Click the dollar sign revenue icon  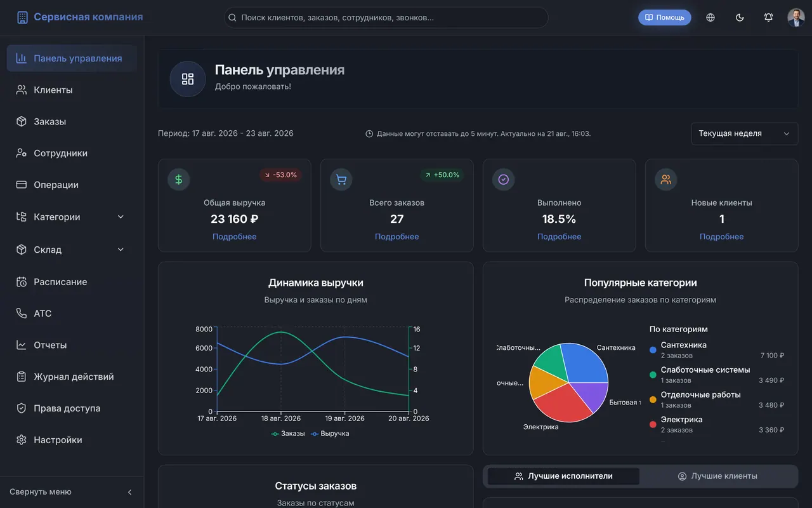point(179,180)
